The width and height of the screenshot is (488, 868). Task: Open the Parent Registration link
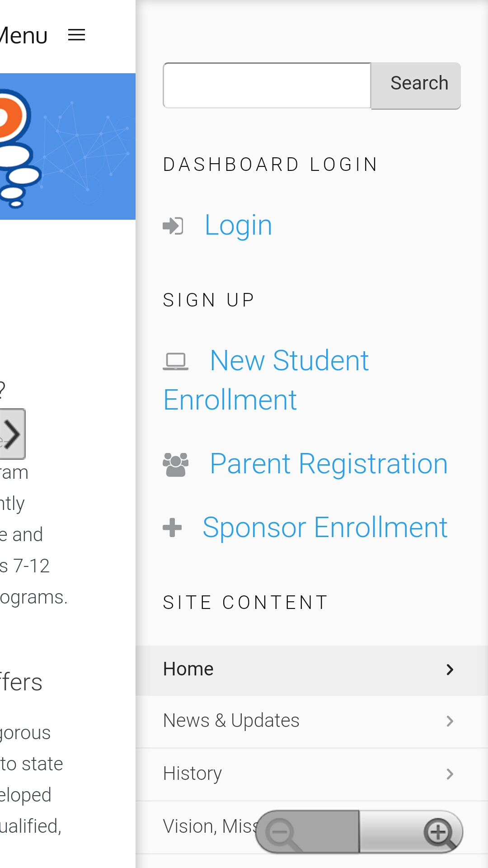329,464
